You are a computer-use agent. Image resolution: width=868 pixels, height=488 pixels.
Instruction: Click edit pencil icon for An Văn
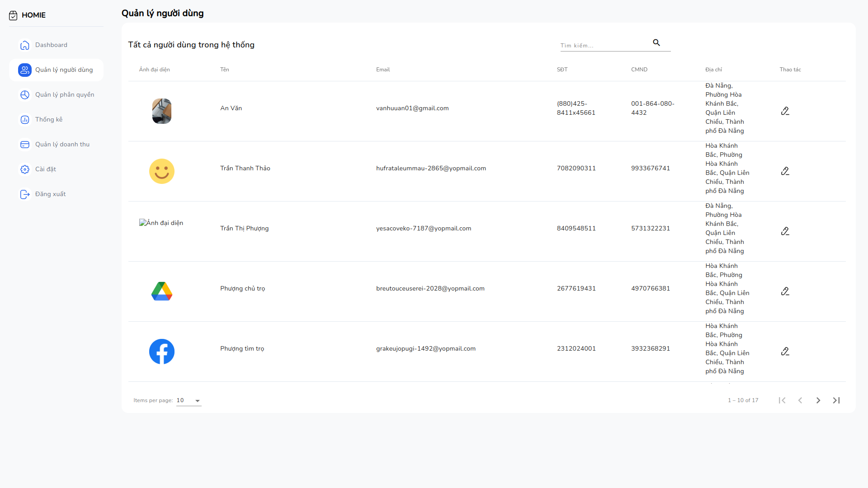(x=785, y=111)
